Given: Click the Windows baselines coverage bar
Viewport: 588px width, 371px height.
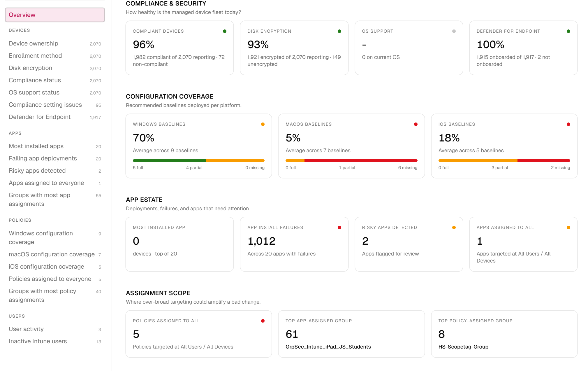Looking at the screenshot, I should point(199,160).
